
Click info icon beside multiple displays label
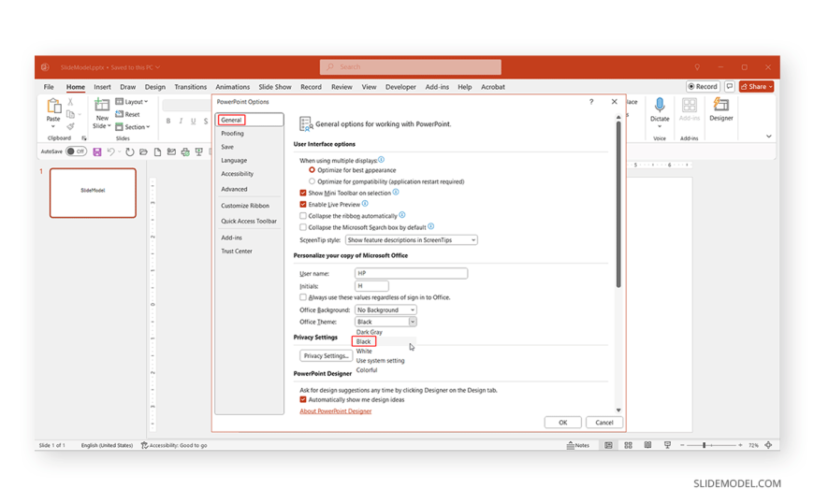(381, 160)
